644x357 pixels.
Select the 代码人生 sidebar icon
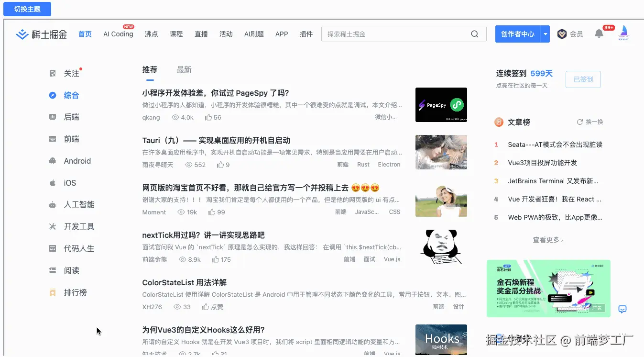(x=53, y=248)
